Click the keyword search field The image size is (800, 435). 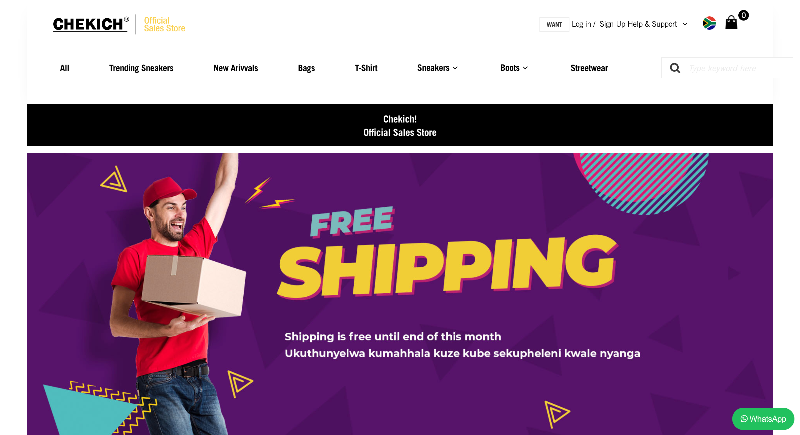click(740, 68)
